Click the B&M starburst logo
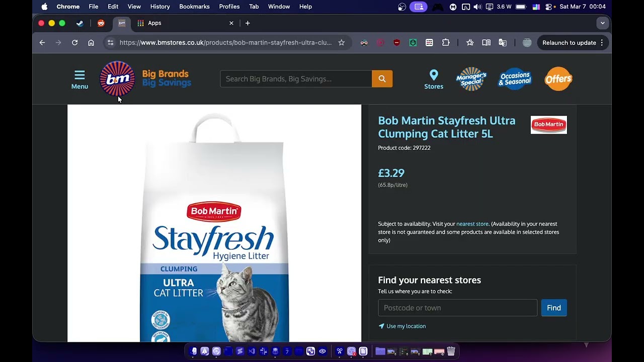Image resolution: width=644 pixels, height=362 pixels. [117, 78]
